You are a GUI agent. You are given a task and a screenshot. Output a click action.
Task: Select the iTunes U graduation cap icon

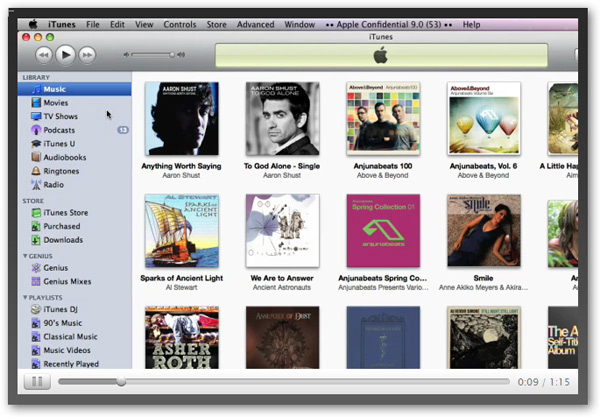36,144
